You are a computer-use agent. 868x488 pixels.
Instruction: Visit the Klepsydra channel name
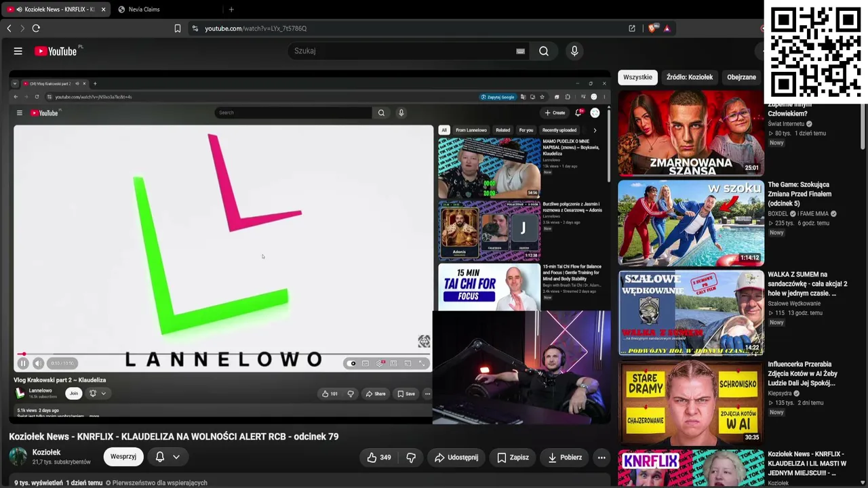point(781,394)
